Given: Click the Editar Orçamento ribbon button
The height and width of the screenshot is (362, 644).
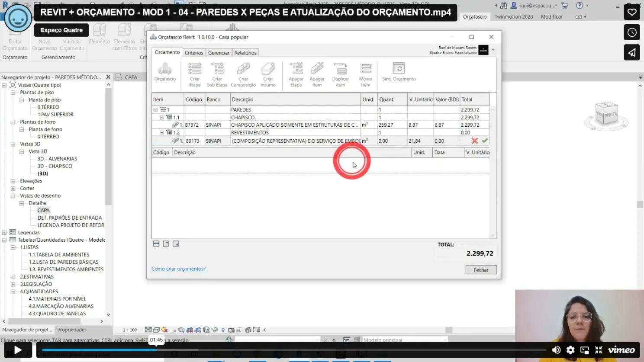Looking at the screenshot, I should click(x=15, y=37).
